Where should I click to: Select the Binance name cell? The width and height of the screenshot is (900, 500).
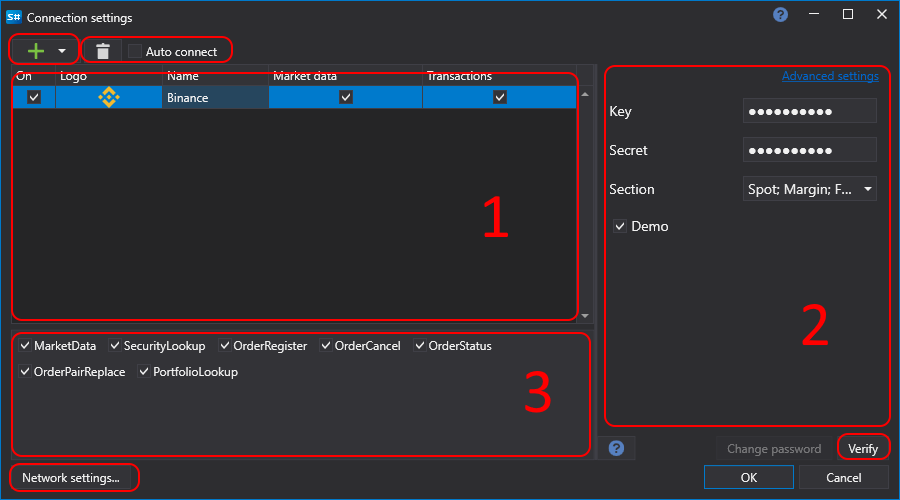[215, 97]
